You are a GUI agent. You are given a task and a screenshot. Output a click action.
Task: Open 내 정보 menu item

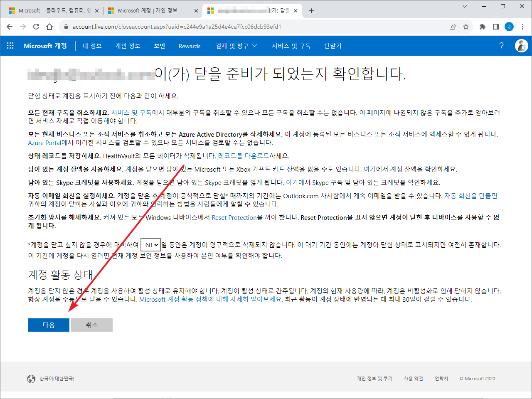[x=92, y=46]
